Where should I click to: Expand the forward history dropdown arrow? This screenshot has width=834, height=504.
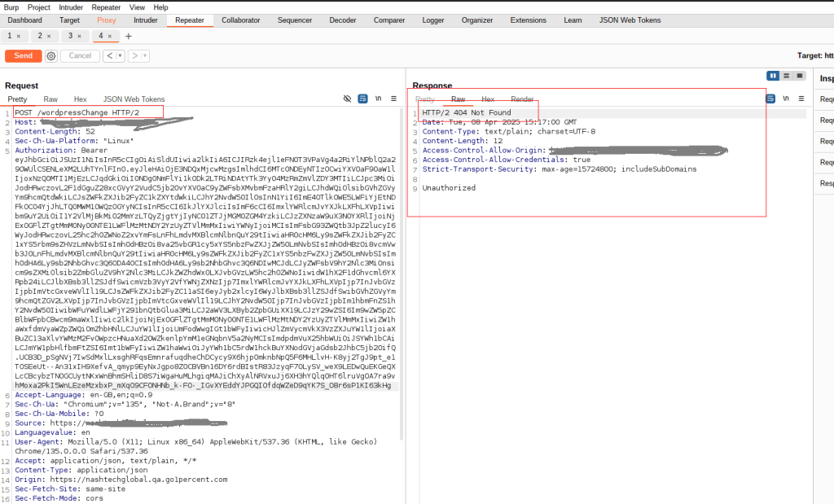(x=145, y=56)
